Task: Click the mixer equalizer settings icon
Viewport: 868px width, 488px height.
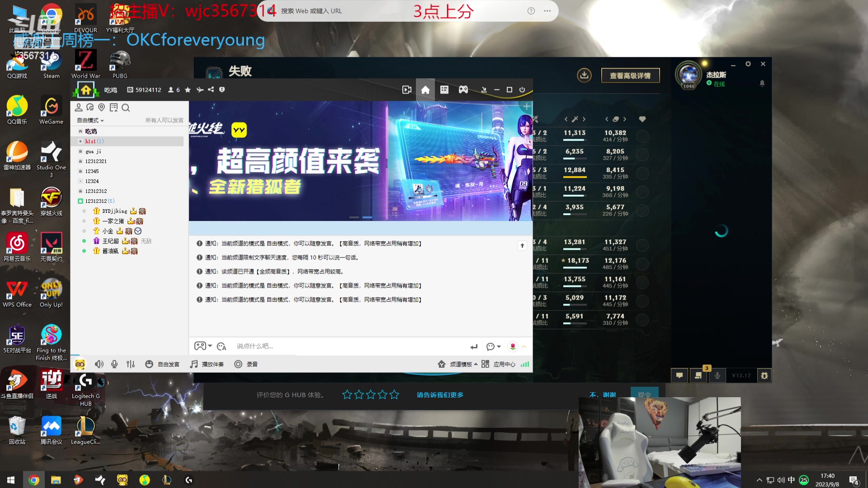Action: (x=131, y=364)
